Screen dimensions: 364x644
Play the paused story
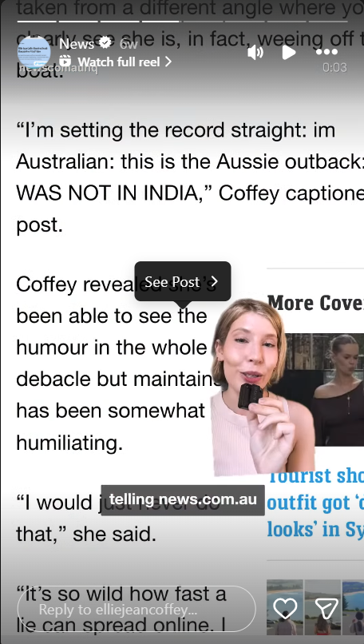tap(289, 53)
